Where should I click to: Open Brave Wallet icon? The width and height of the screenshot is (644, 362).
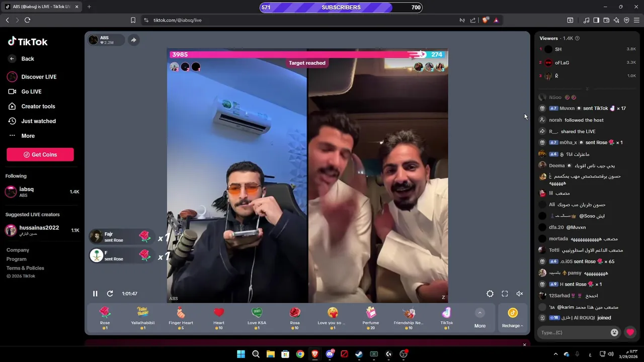point(606,20)
